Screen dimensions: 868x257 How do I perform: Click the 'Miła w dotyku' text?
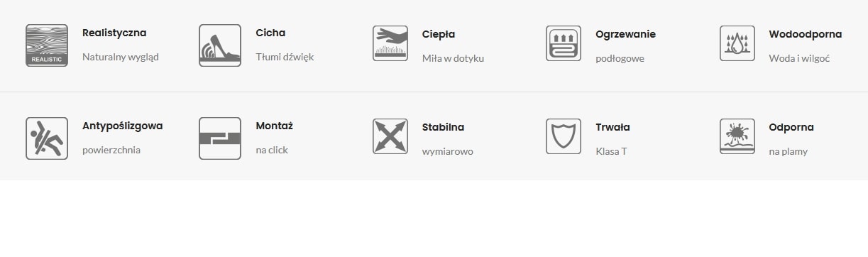click(x=453, y=58)
